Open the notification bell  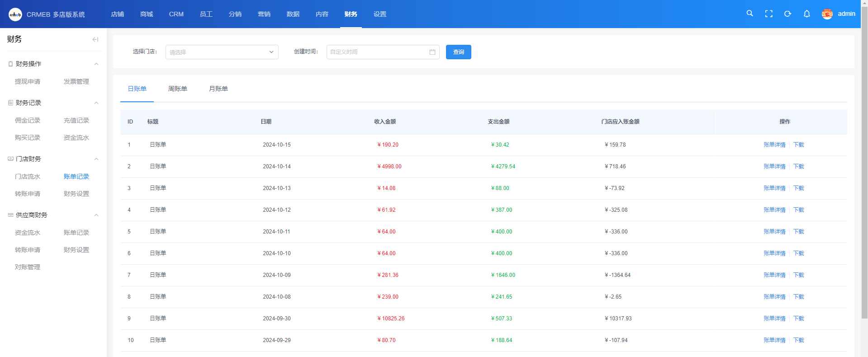coord(806,14)
